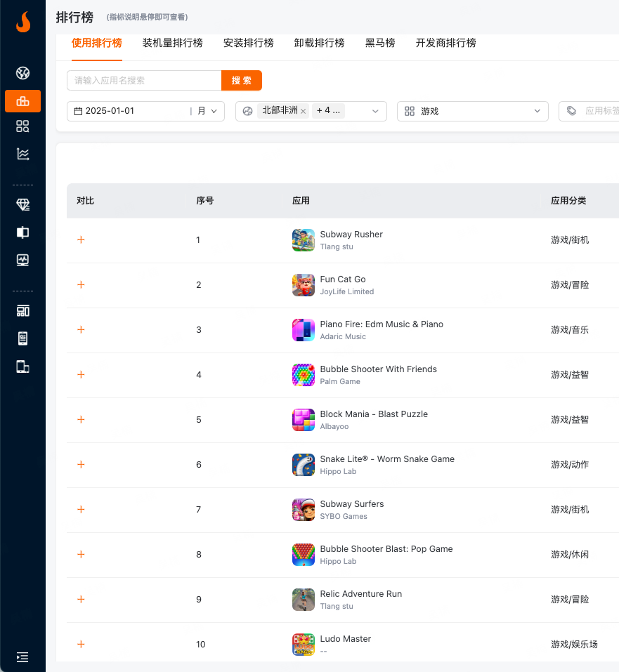The height and width of the screenshot is (672, 619).
Task: Switch to the 黑马榜 tab
Action: (x=380, y=43)
